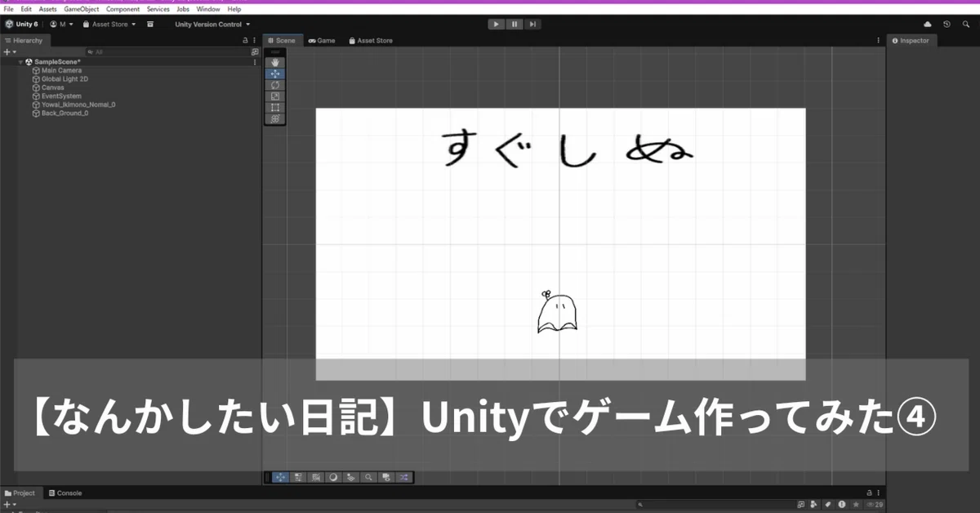The height and width of the screenshot is (513, 980).
Task: Open the Component menu
Action: point(123,9)
